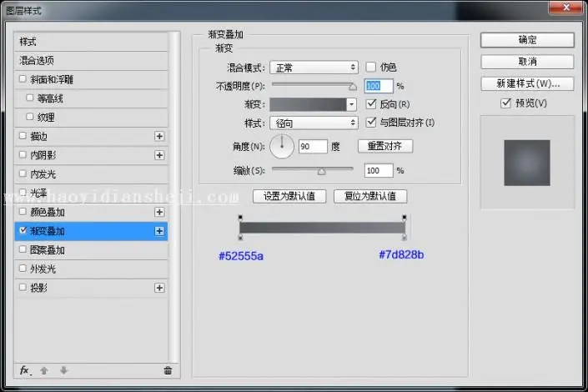Move effect down with down arrow icon

tap(63, 370)
